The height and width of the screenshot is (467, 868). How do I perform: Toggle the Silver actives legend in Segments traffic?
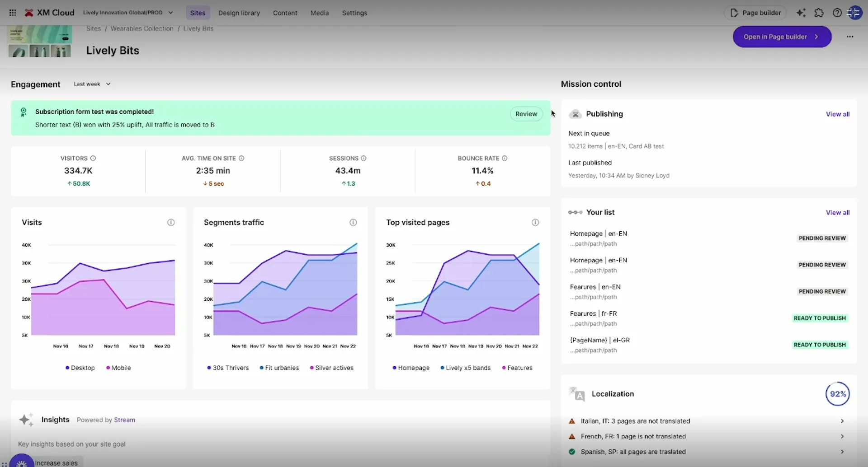[x=331, y=368]
